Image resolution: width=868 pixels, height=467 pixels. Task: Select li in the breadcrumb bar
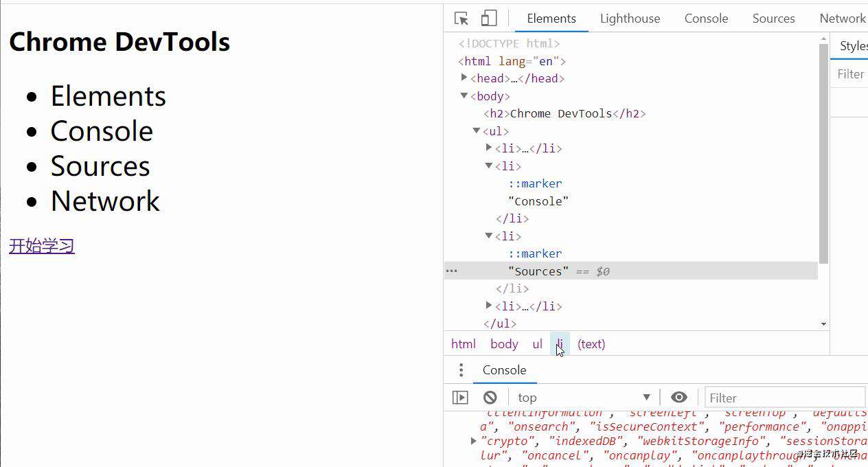[x=560, y=344]
